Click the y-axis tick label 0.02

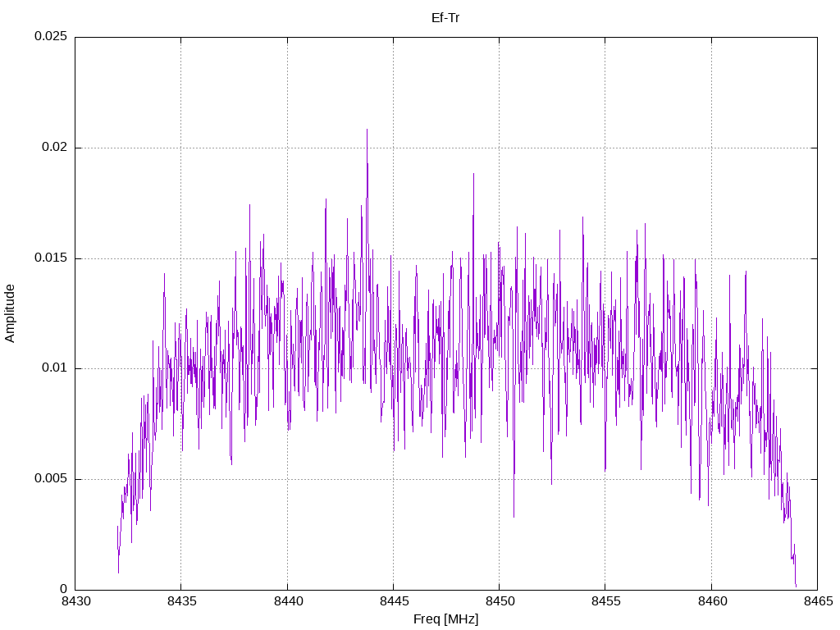point(55,148)
